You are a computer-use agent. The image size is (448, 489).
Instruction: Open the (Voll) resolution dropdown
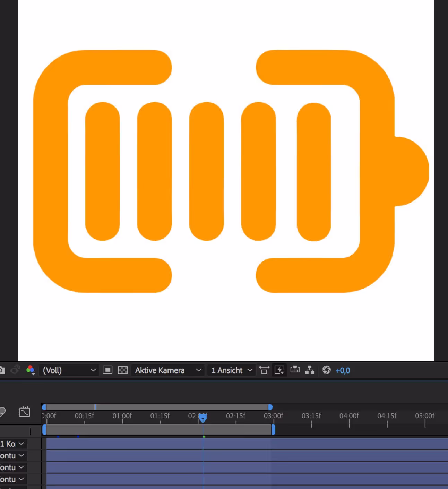coord(69,370)
